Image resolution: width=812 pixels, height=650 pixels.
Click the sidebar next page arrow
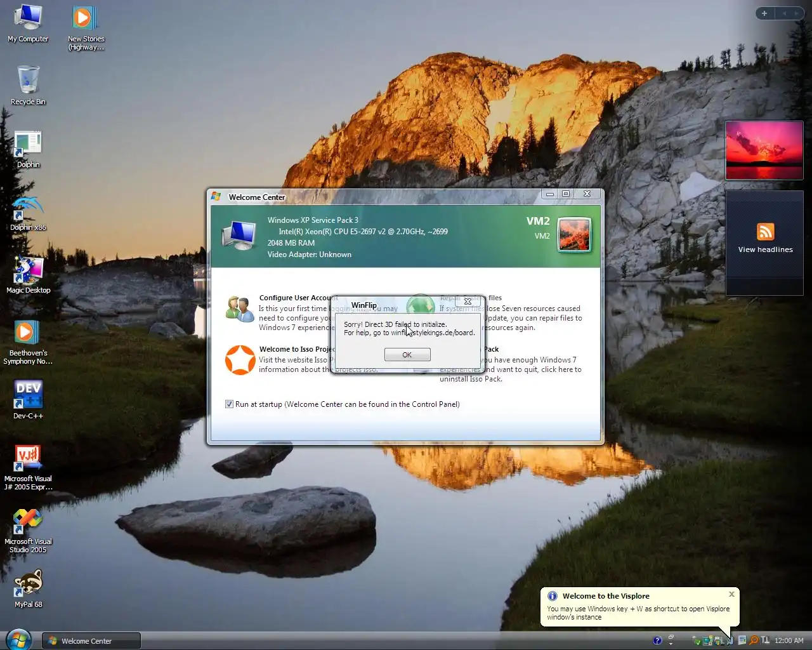pos(797,13)
